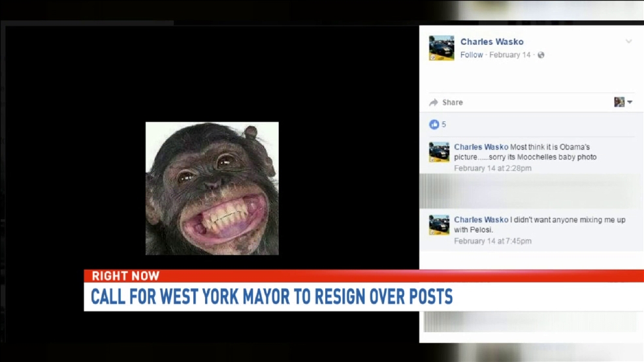
Task: Click the Follow link under the author name
Action: (472, 55)
